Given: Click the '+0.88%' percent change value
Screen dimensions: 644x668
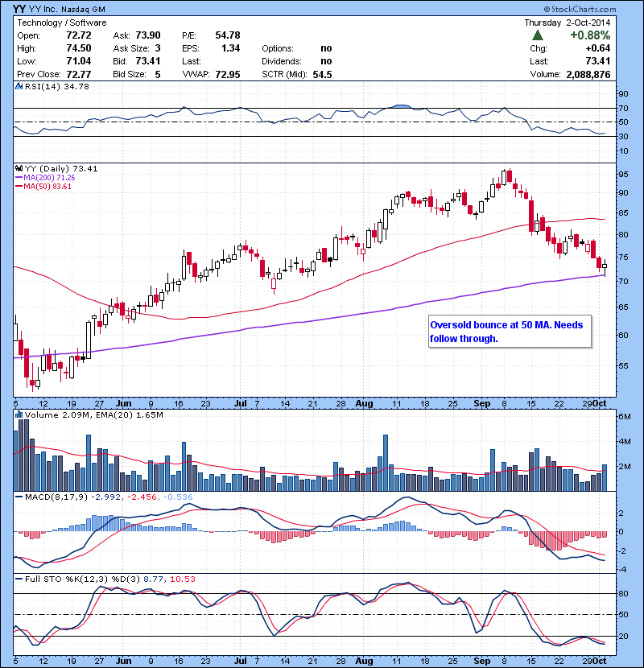Looking at the screenshot, I should 590,35.
